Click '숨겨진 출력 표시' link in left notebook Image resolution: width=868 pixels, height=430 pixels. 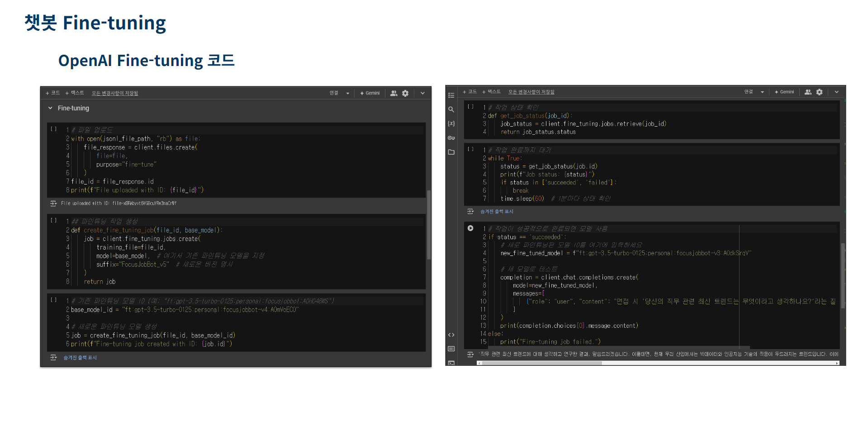[80, 358]
